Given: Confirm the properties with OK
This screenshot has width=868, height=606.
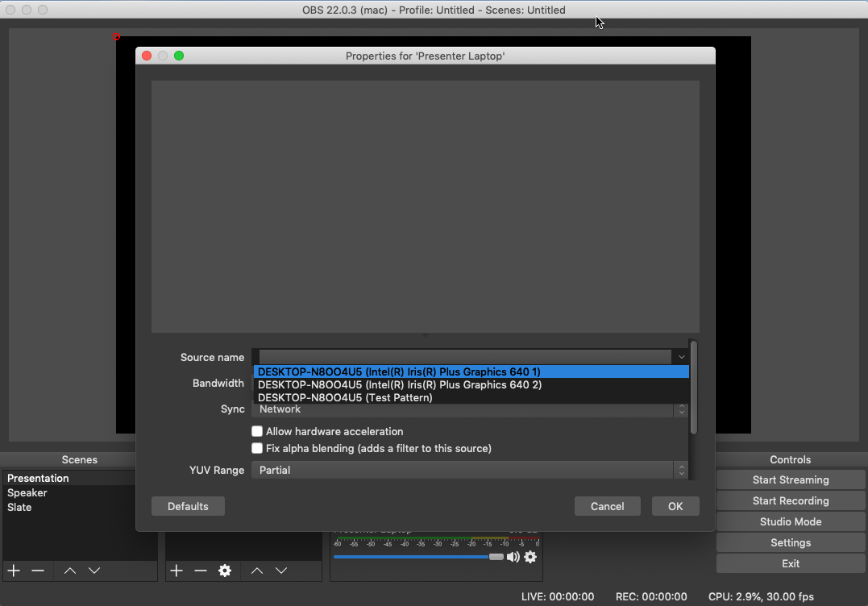Looking at the screenshot, I should (x=675, y=506).
